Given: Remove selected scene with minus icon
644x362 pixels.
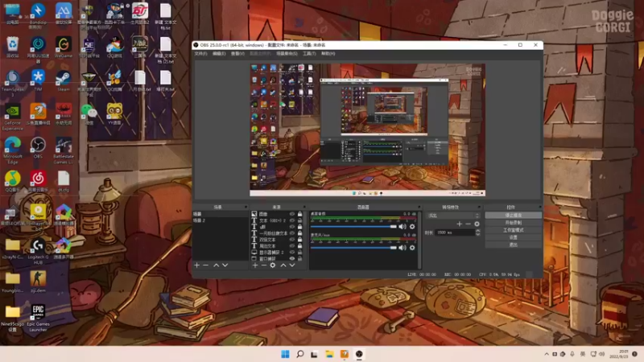Looking at the screenshot, I should [x=206, y=265].
